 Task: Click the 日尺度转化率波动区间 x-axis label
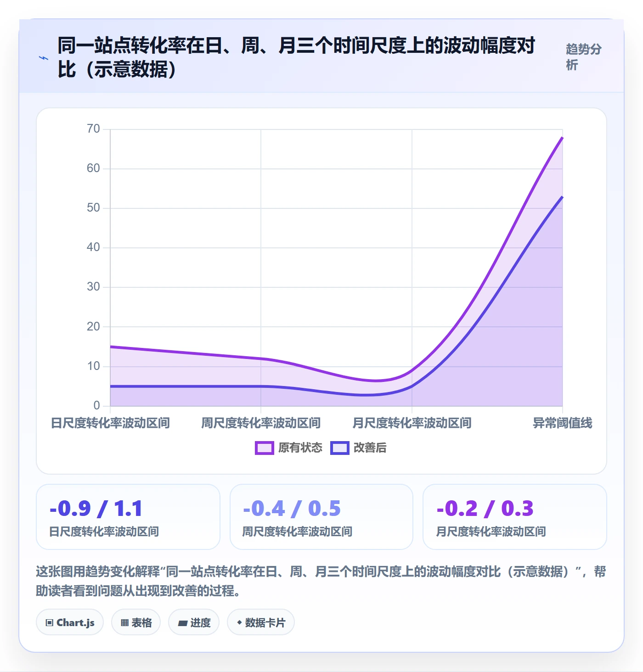[x=110, y=423]
